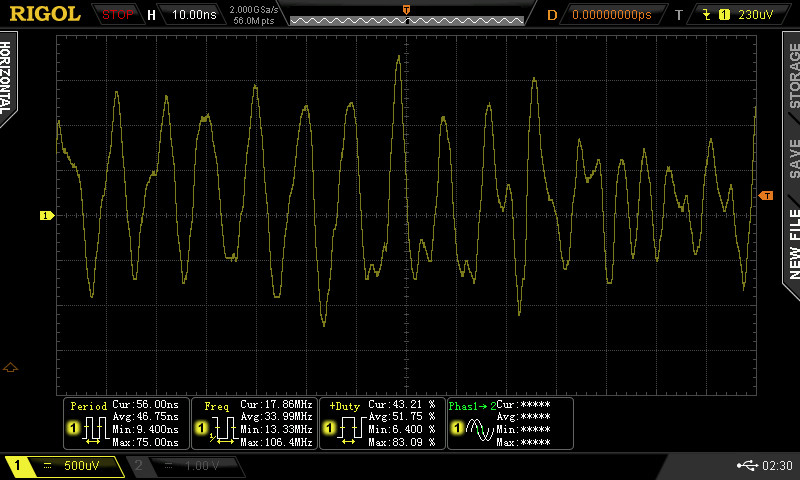Open the STORAGE side tab
The image size is (800, 480).
793,75
